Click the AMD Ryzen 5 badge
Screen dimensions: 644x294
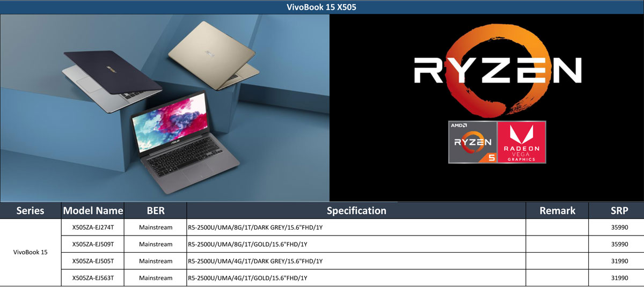(x=472, y=142)
